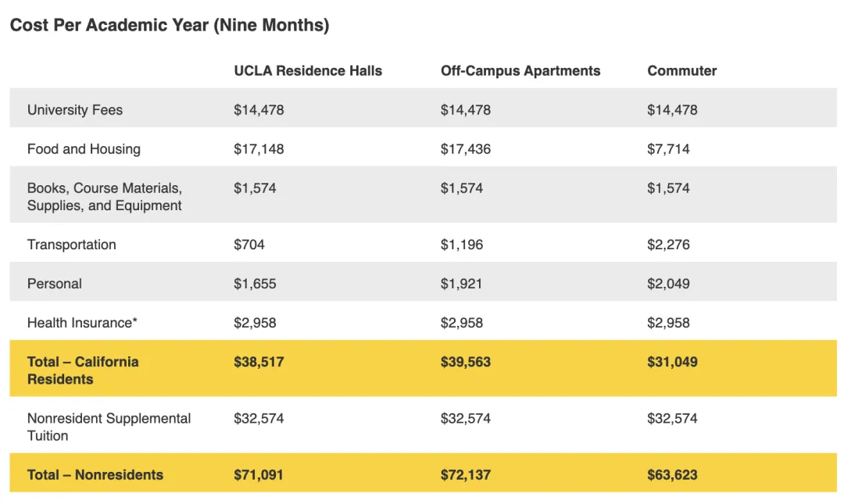Select the Food and Housing row label
This screenshot has width=844, height=504.
pyautogui.click(x=84, y=148)
